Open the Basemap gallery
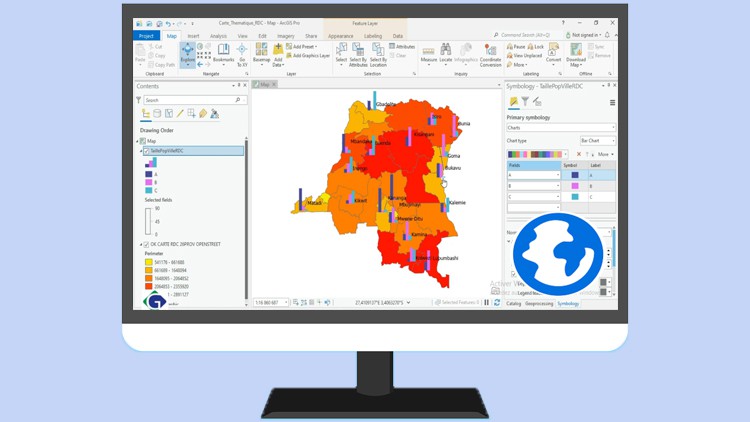 [261, 53]
